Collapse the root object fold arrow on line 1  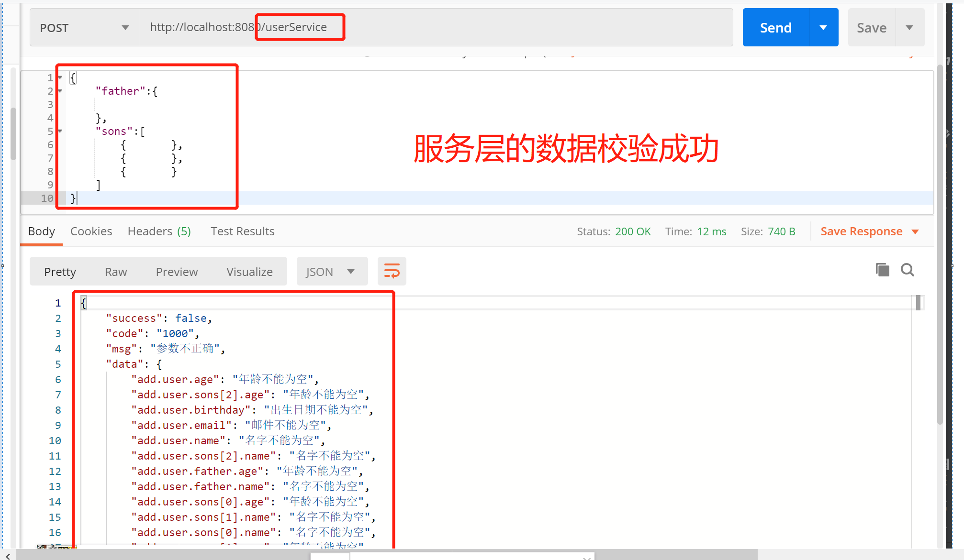point(60,77)
